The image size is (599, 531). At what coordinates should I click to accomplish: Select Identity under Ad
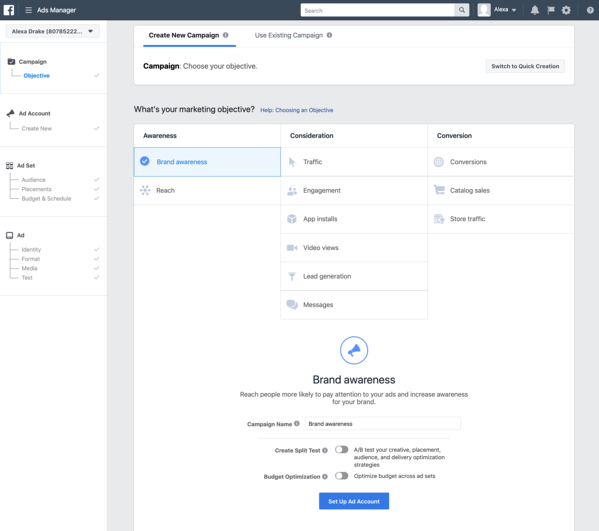tap(31, 249)
